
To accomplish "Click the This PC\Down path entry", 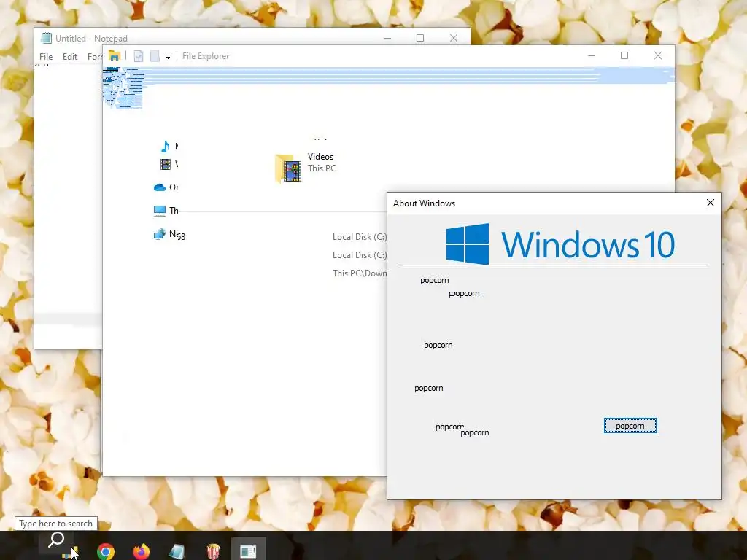I will (360, 273).
